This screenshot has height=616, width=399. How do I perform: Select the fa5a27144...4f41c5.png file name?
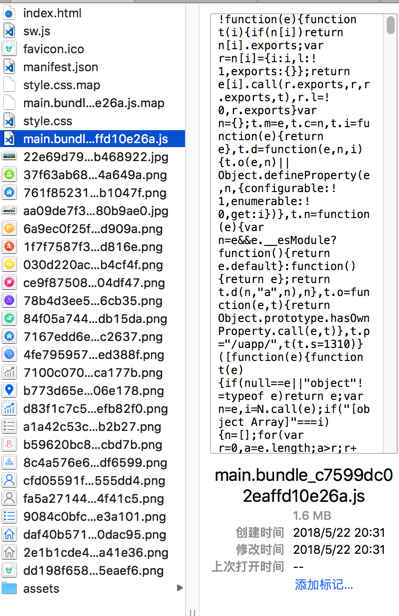[93, 499]
